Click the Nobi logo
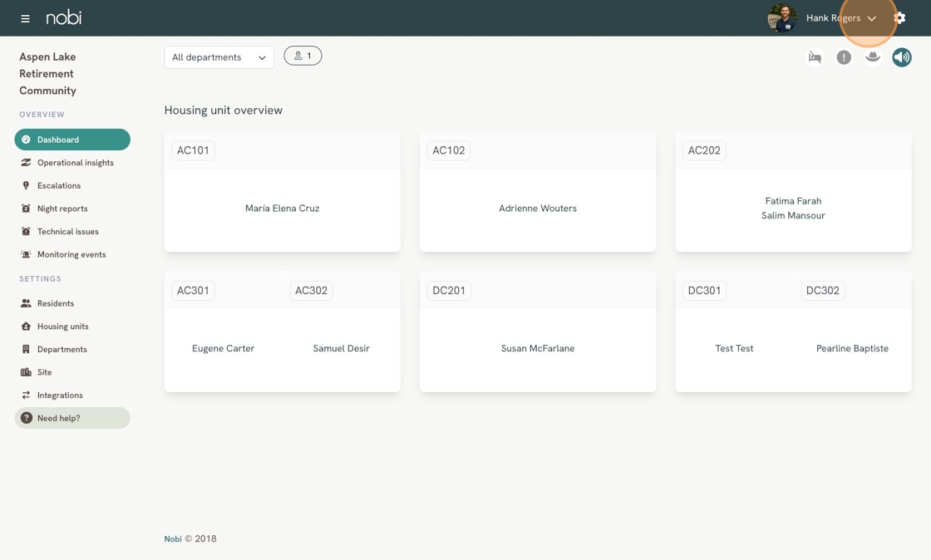Screen dimensions: 931x560 [x=64, y=18]
